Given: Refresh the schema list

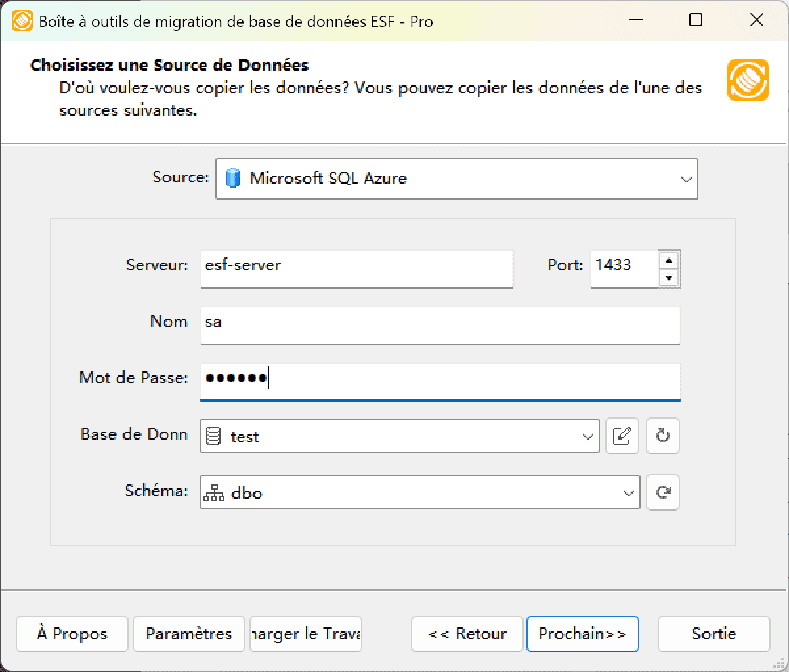Looking at the screenshot, I should click(x=662, y=492).
